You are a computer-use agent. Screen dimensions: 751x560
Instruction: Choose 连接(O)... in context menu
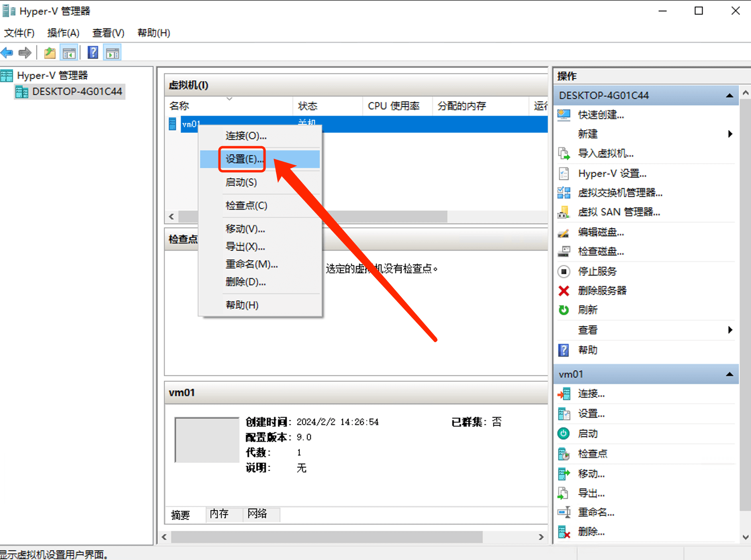coord(260,136)
